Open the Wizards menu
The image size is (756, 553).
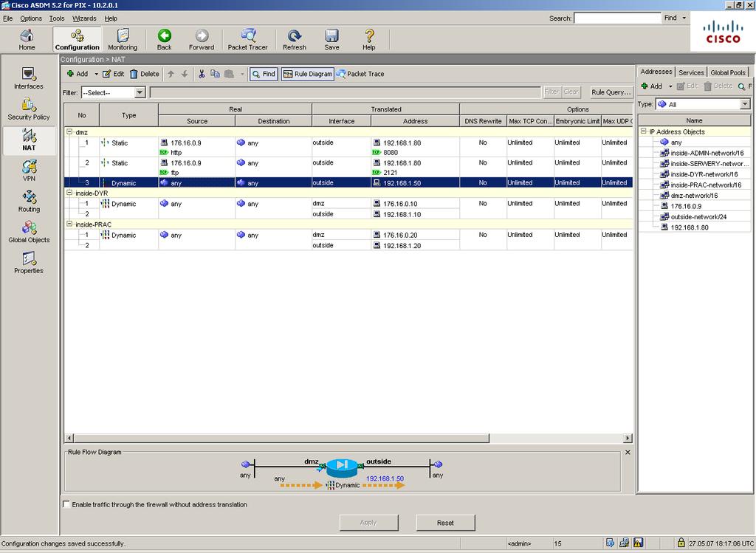click(x=84, y=18)
